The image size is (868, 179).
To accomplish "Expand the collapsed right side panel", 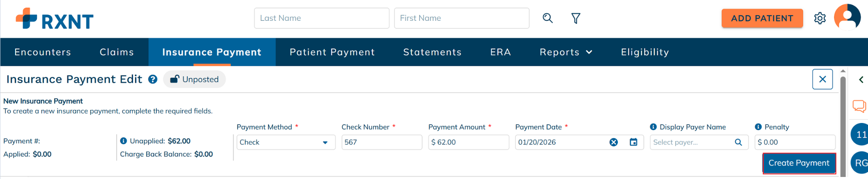I will click(x=861, y=80).
